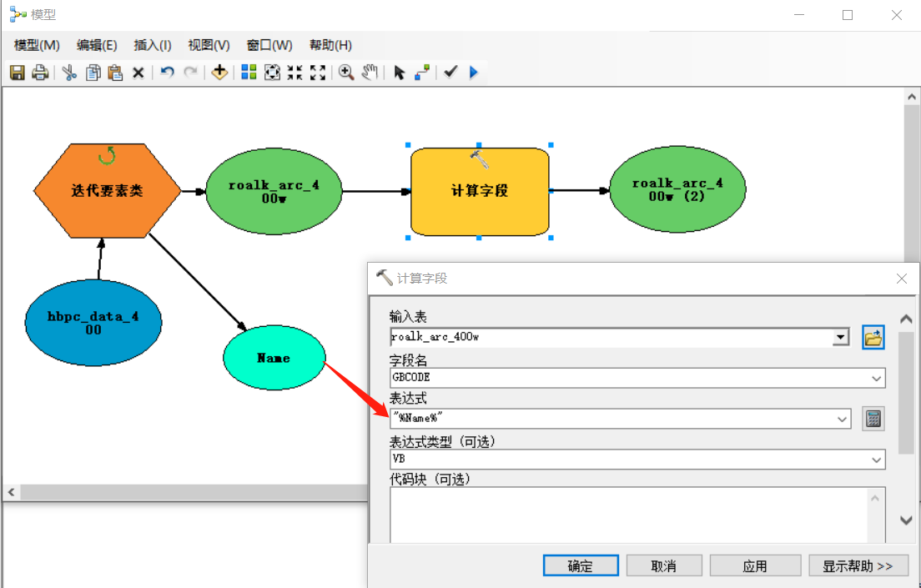Cancel the dialog with 取消
Image resolution: width=921 pixels, height=588 pixels.
point(664,565)
